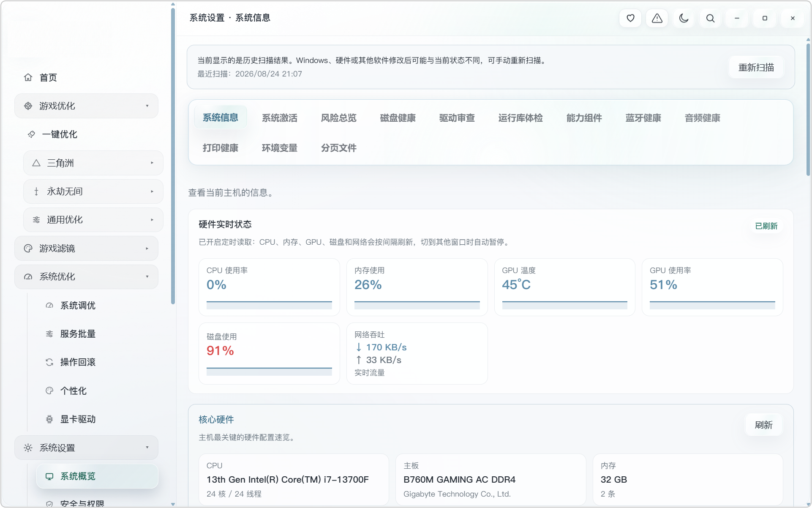This screenshot has height=508, width=812.
Task: Click the home icon beside 首页
Action: tap(28, 77)
